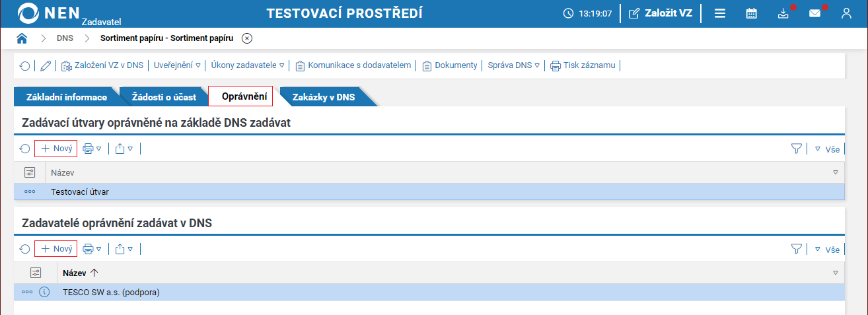Open Vše filter dropdown in Zadávací útvary section
Viewport: 868px width, 315px height.
point(827,149)
